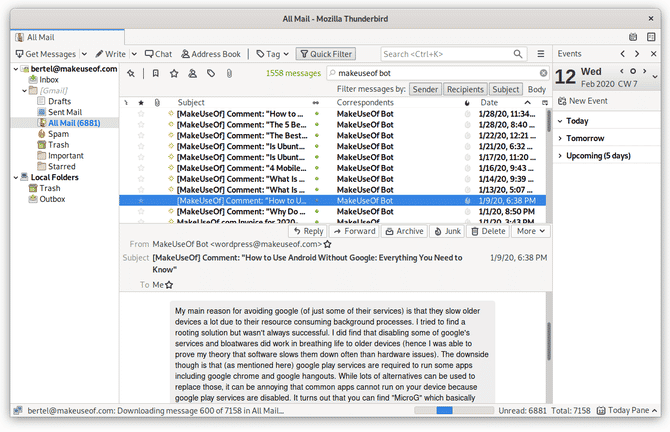The width and height of the screenshot is (670, 432).
Task: Click the Reply button
Action: click(308, 231)
